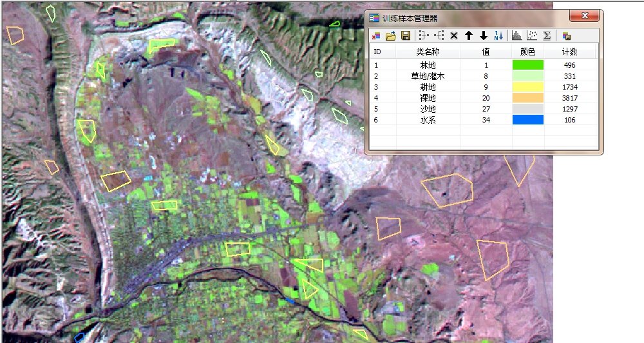
Task: Click the value 1 in the 林地 row
Action: point(486,65)
